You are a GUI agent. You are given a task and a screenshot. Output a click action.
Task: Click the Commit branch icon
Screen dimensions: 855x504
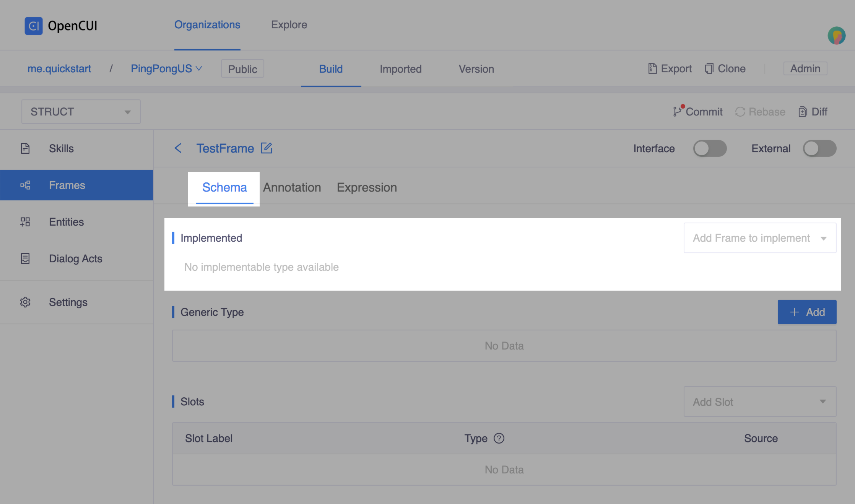tap(677, 111)
